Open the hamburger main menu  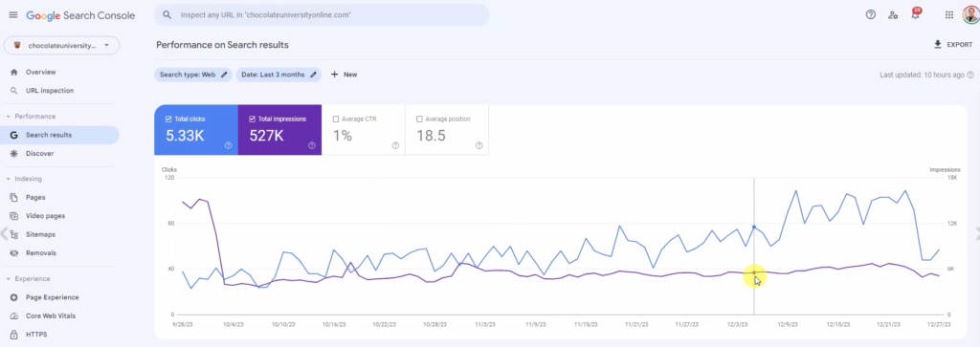(x=13, y=15)
